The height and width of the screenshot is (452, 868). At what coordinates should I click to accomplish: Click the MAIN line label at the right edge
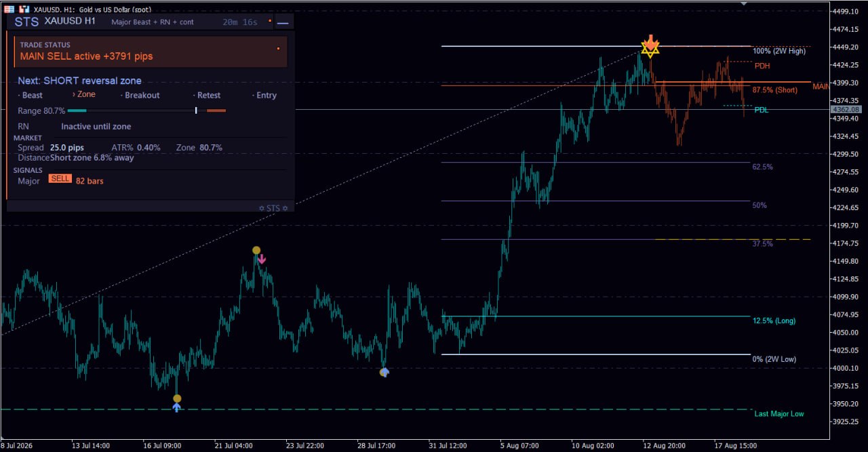[x=821, y=87]
